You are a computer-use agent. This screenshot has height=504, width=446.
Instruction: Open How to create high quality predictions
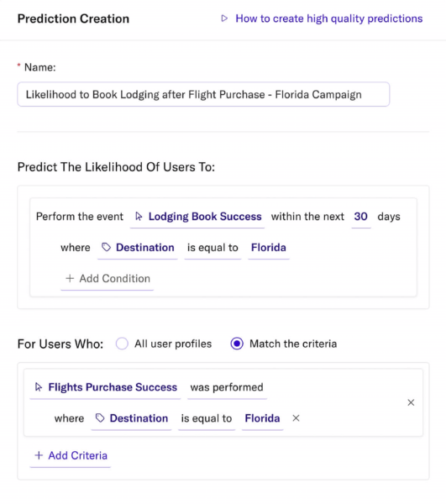329,18
